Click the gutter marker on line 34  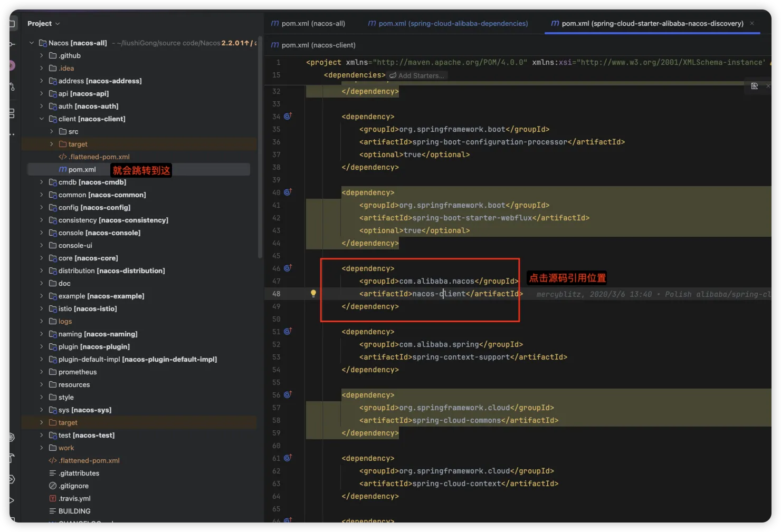(288, 116)
